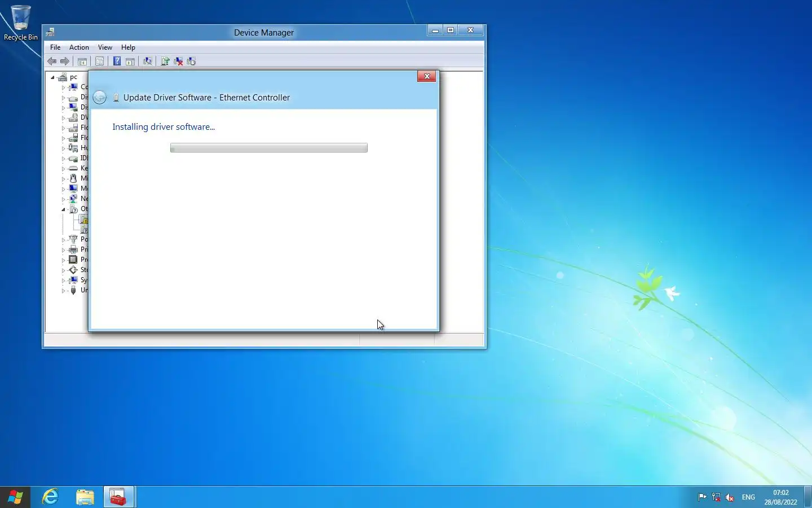Toggle the Show/Hide Console Tree toolbar icon
The image size is (812, 508).
pyautogui.click(x=82, y=62)
